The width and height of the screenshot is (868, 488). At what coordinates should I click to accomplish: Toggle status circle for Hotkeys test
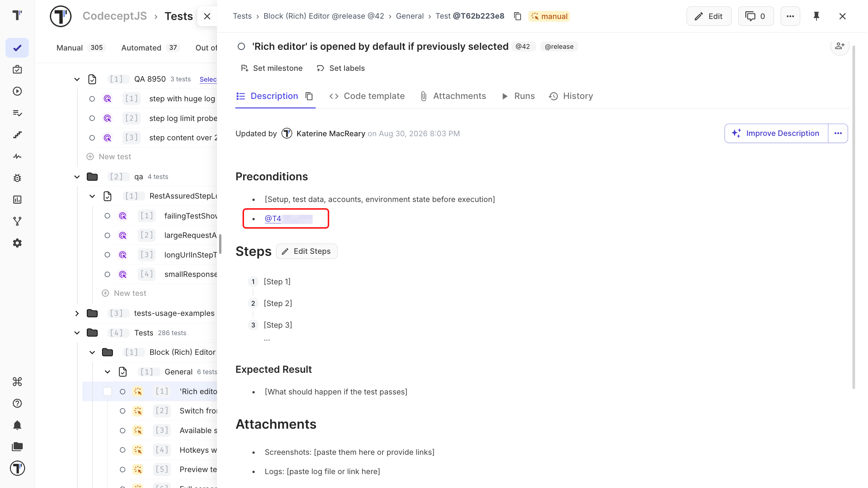pos(122,450)
